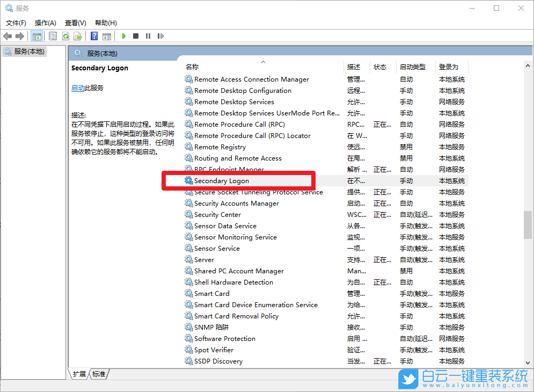534x392 pixels.
Task: Click the Refresh icon
Action: 65,36
